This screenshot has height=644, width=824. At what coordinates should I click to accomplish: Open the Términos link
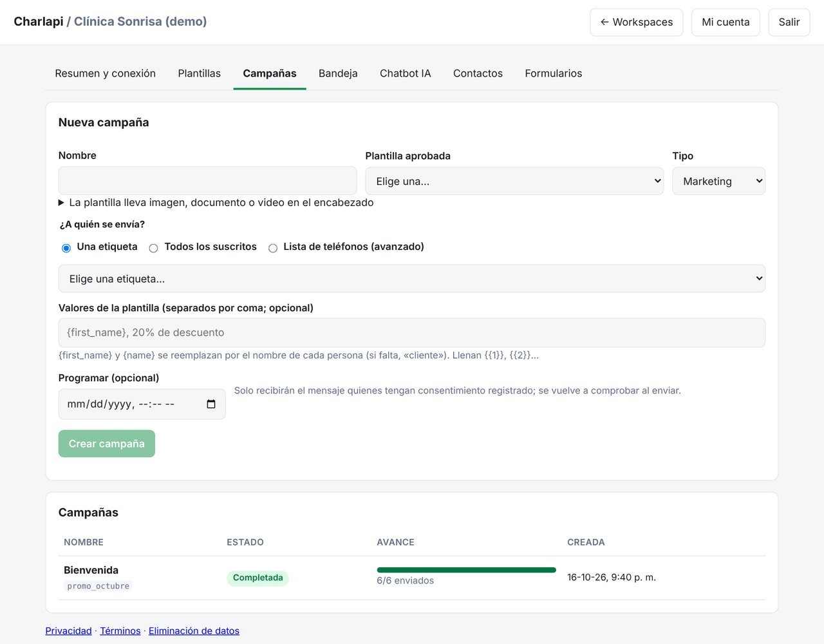[120, 630]
